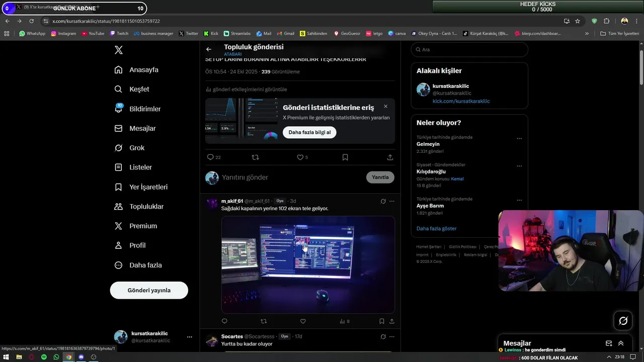Open Yer İşaretleri bookmarks page
The image size is (644, 362).
(141, 187)
